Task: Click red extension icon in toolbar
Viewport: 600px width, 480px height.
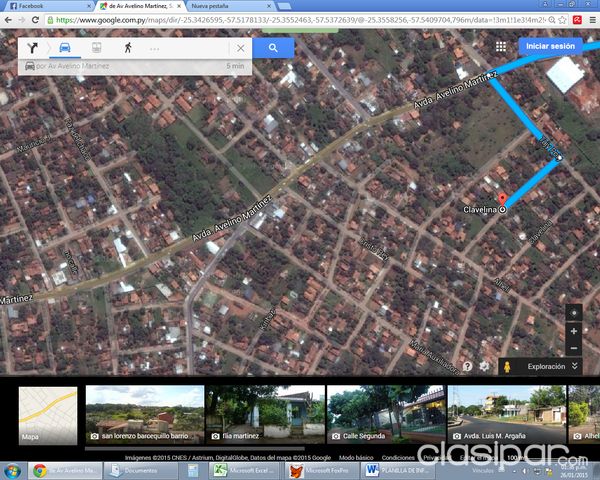Action: 577,20
